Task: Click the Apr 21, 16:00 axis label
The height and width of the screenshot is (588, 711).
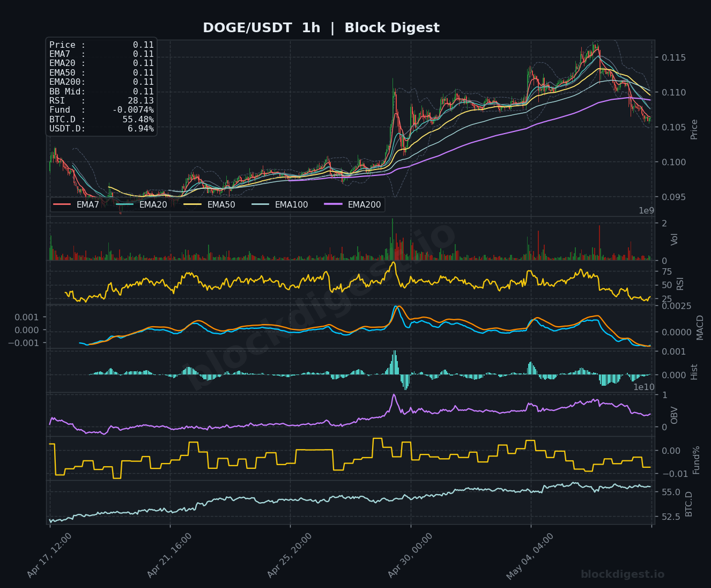Action: pyautogui.click(x=169, y=556)
